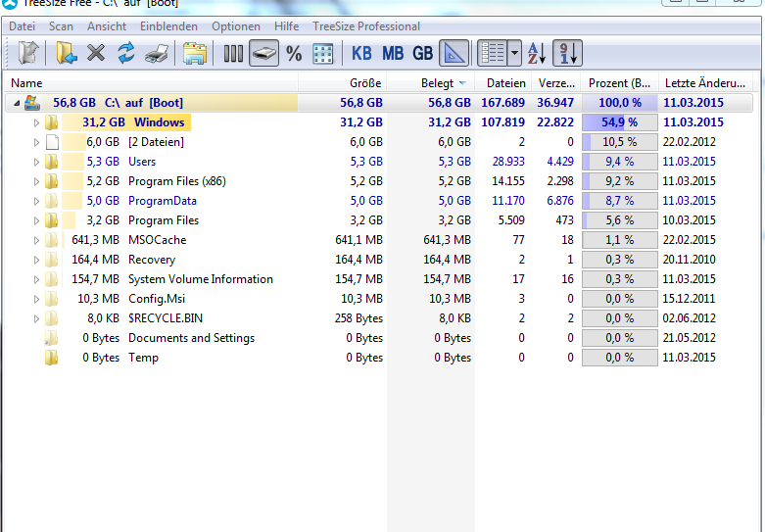Select the Temp folder row name

click(143, 358)
